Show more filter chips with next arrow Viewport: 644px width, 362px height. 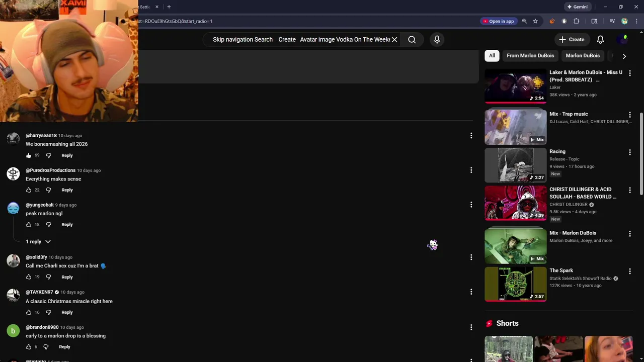[624, 56]
